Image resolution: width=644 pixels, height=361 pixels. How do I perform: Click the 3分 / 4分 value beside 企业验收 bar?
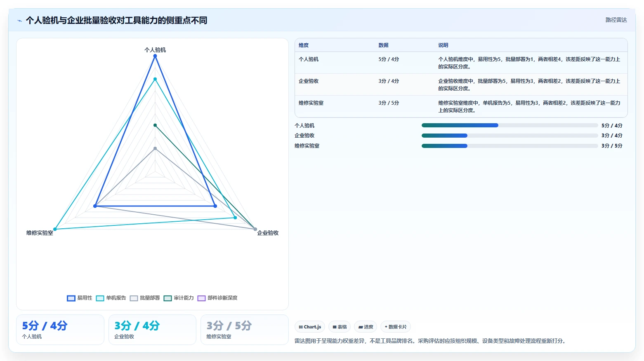tap(612, 136)
